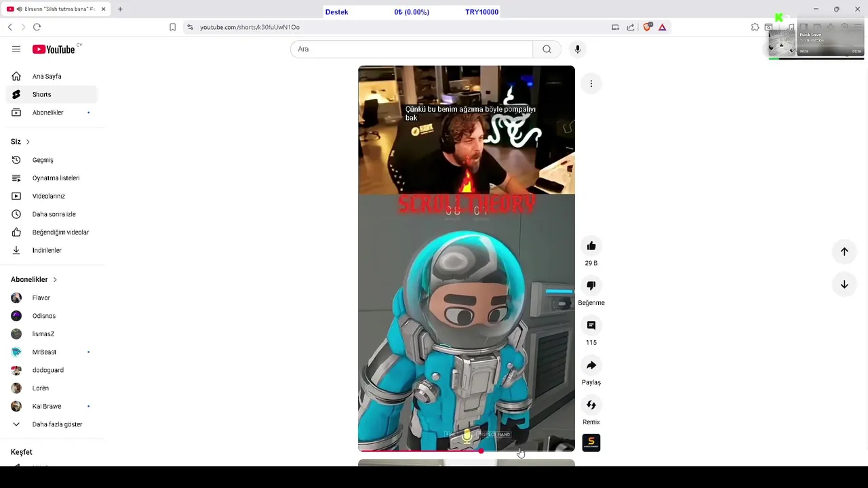Open the Short's three-dot options menu
868x488 pixels.
591,83
